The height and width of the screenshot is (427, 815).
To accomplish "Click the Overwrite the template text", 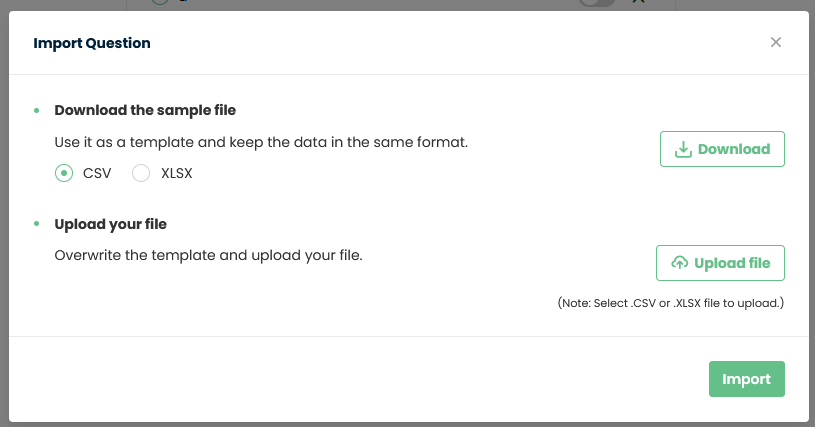I will point(208,255).
